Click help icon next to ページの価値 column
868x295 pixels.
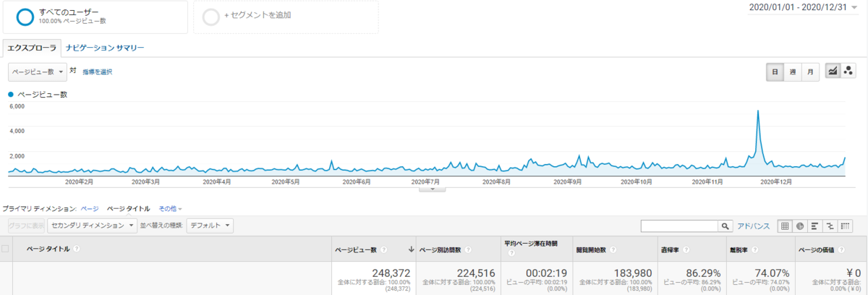pos(841,249)
